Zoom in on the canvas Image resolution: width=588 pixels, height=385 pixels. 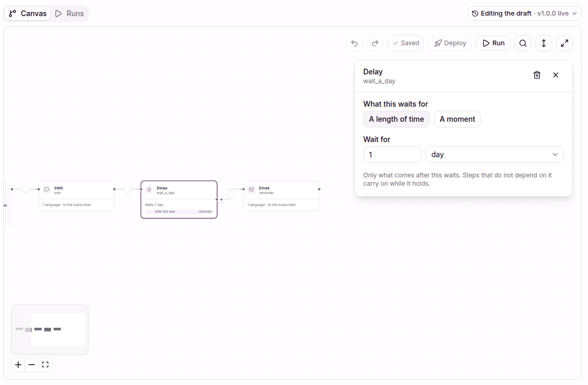point(18,365)
